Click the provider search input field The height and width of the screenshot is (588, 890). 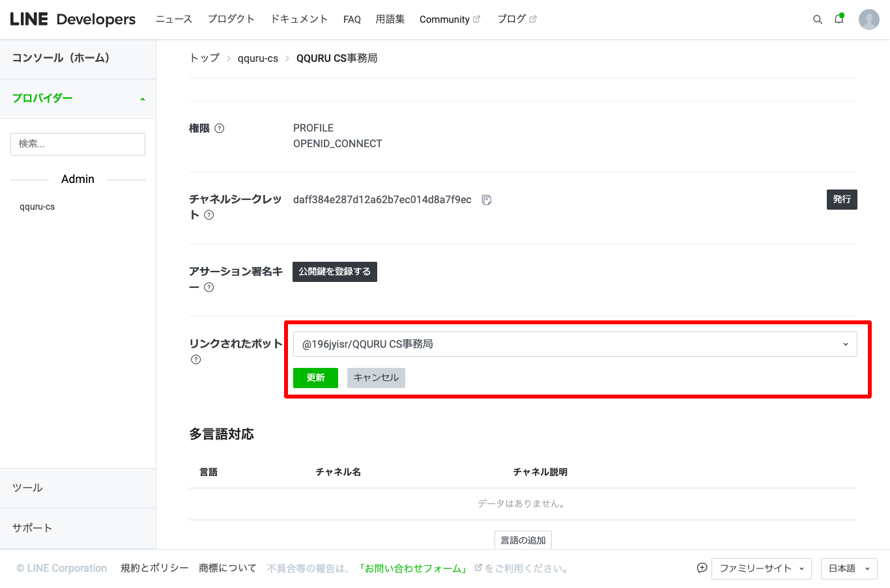(x=78, y=144)
